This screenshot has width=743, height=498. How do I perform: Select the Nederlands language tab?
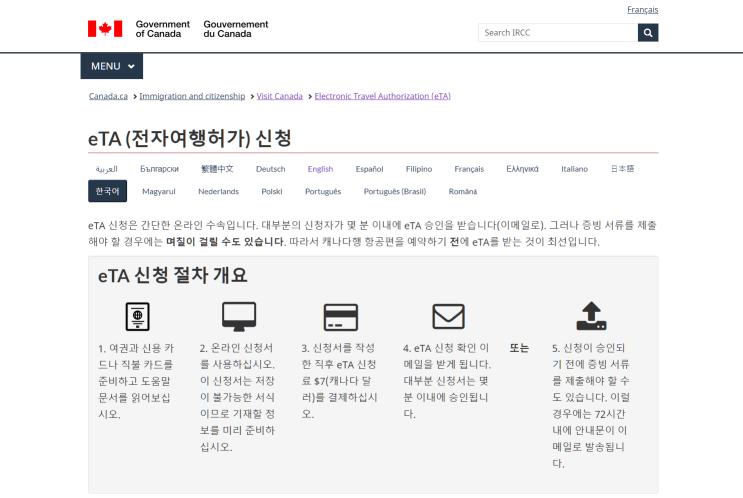pyautogui.click(x=218, y=191)
